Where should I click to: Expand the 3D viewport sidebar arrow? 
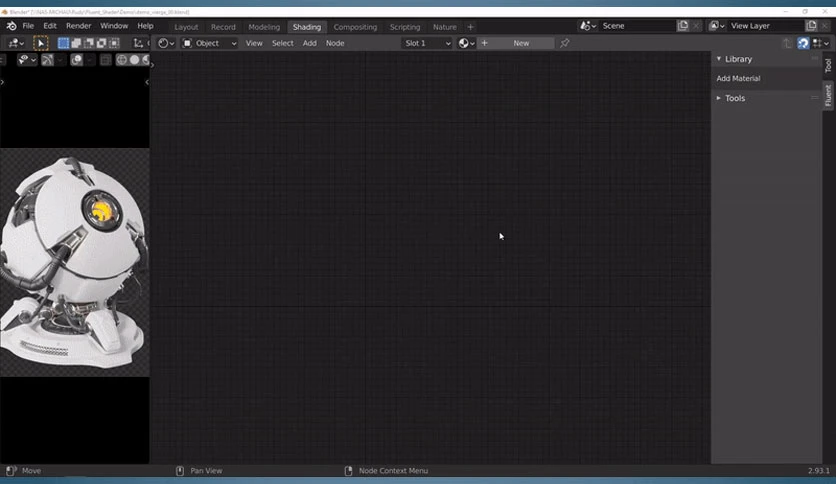click(x=147, y=82)
